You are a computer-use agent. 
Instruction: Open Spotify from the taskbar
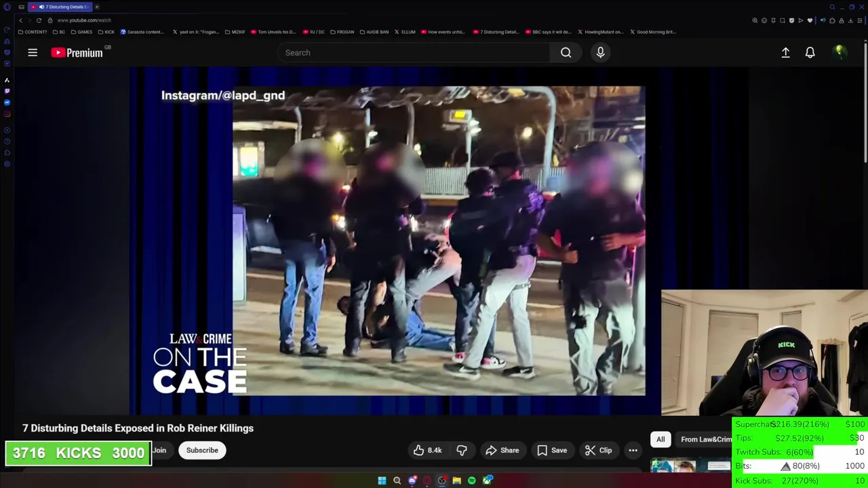pos(471,481)
